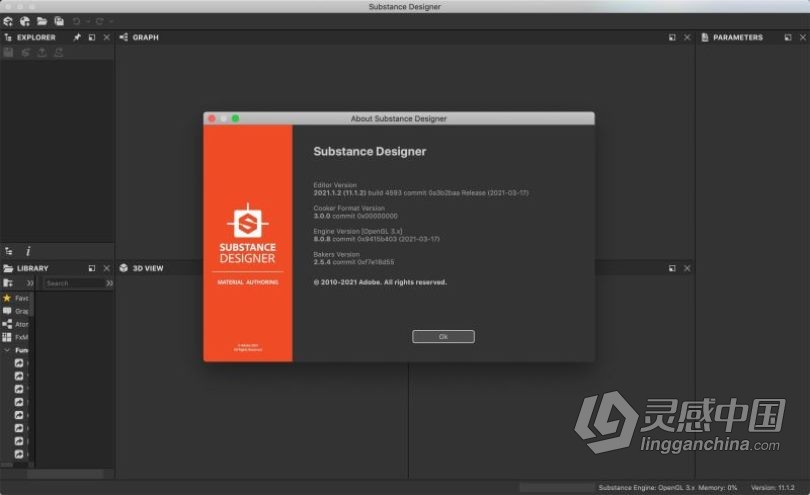Click the Library search field

(x=74, y=283)
